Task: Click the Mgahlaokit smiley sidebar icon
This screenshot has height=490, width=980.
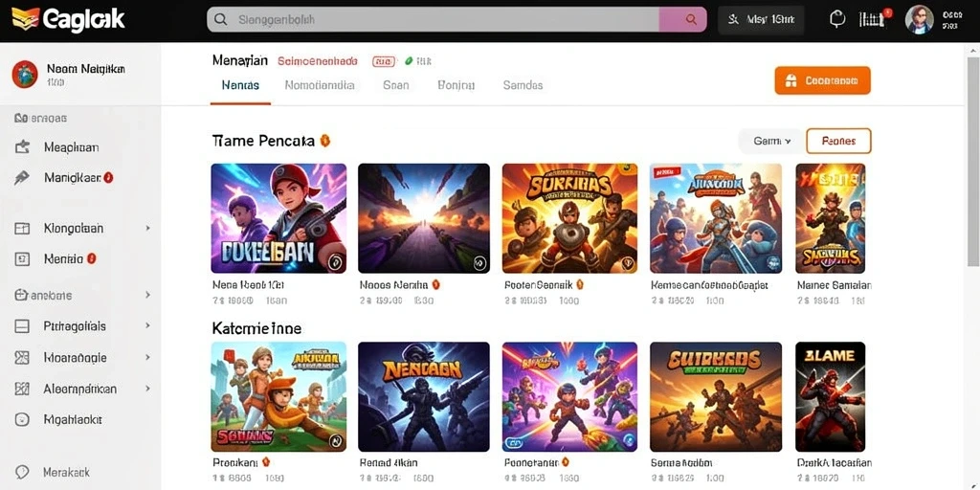Action: pos(22,420)
